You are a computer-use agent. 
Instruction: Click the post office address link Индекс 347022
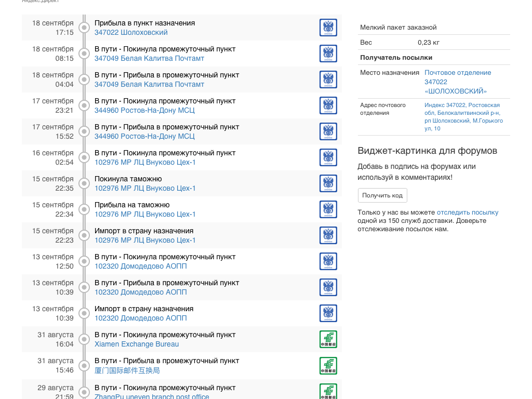coord(463,117)
